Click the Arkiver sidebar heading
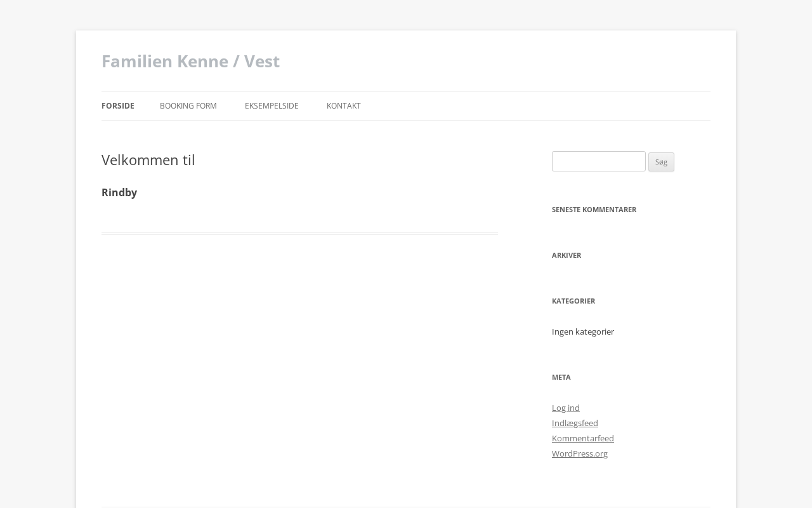This screenshot has width=812, height=508. coord(566,255)
